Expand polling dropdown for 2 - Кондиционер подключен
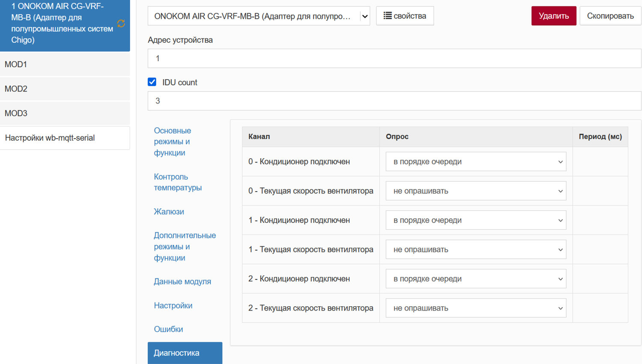The image size is (642, 364). tap(476, 279)
